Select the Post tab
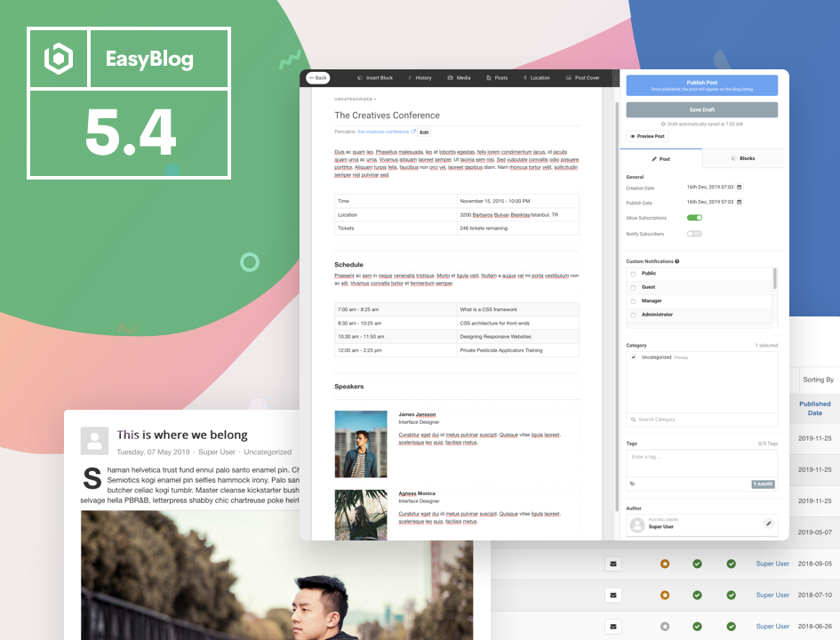This screenshot has width=840, height=640. tap(662, 158)
